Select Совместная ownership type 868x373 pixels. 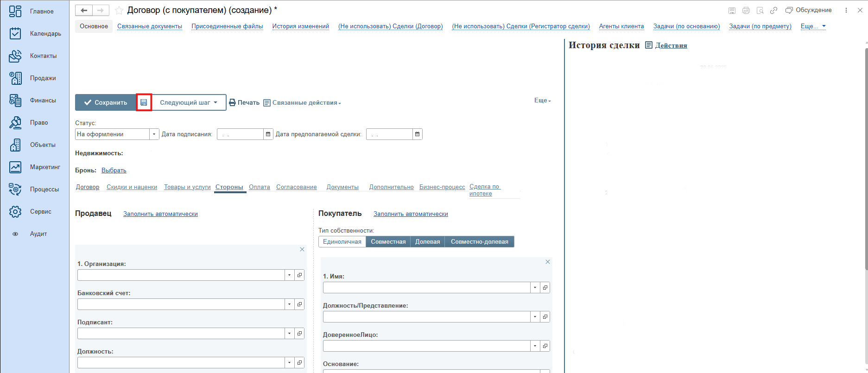click(x=388, y=242)
